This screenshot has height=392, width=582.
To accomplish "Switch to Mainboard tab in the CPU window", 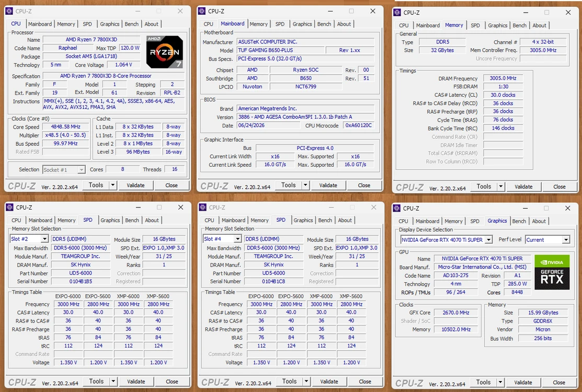I will pos(40,24).
